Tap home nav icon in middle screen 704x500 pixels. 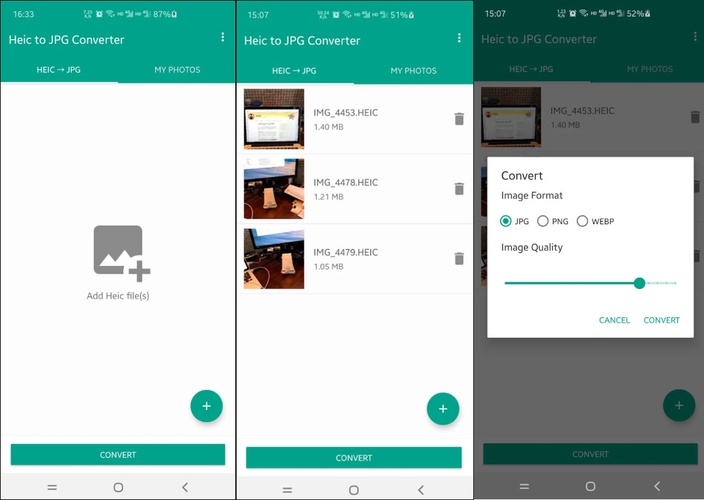354,490
